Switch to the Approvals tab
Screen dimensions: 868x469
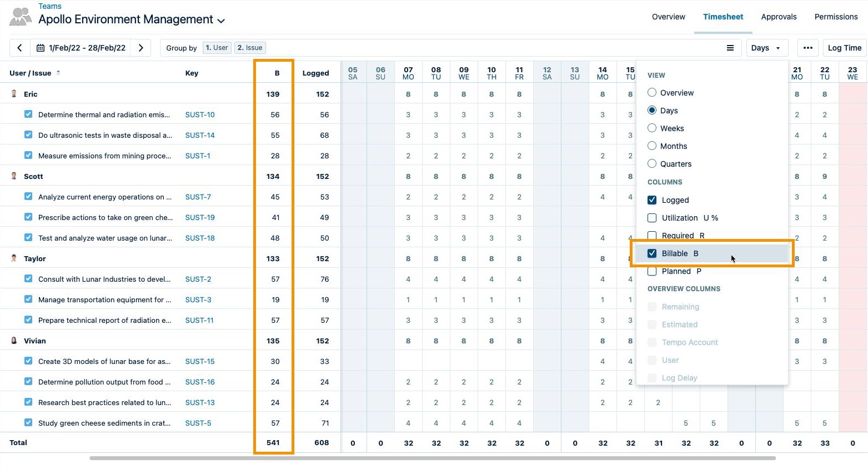779,17
